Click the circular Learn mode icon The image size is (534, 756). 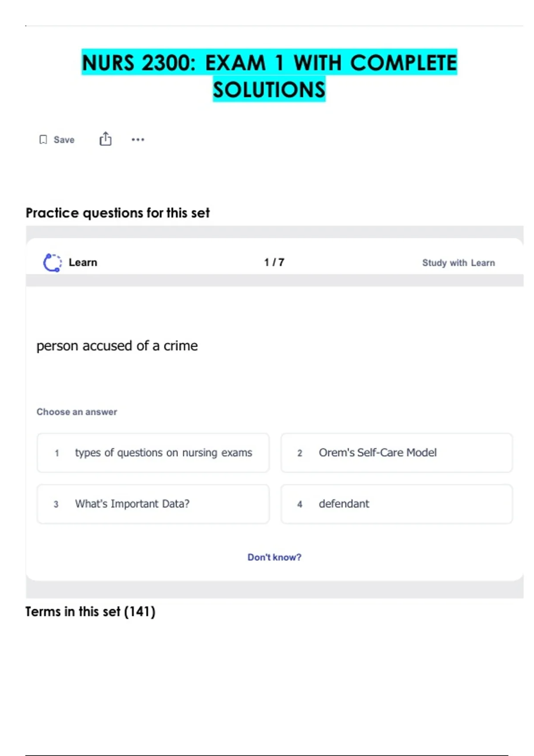pyautogui.click(x=52, y=262)
